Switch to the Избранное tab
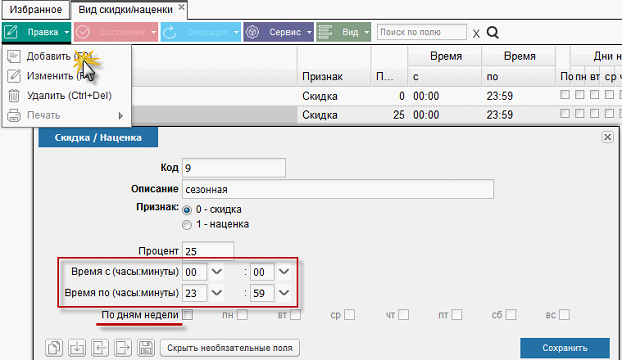 tap(36, 10)
